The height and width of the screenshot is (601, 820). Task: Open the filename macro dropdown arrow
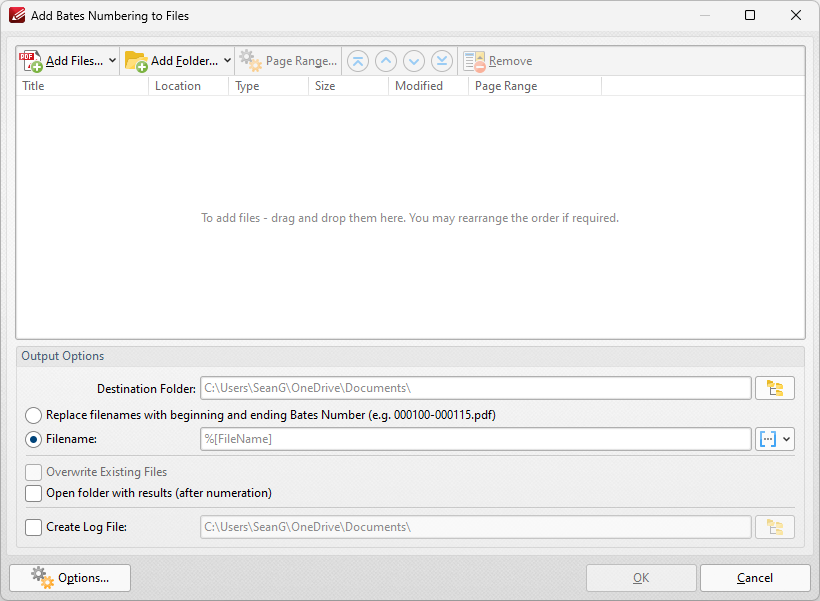[787, 439]
